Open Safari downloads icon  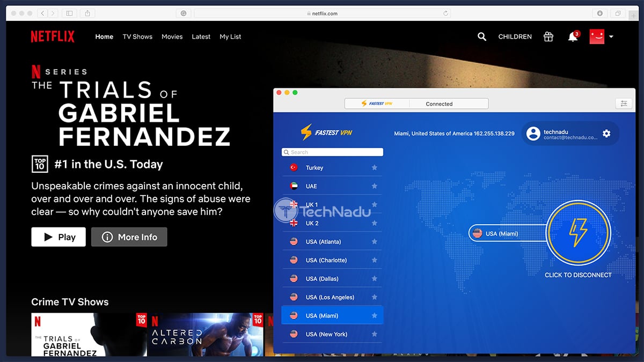tap(600, 13)
